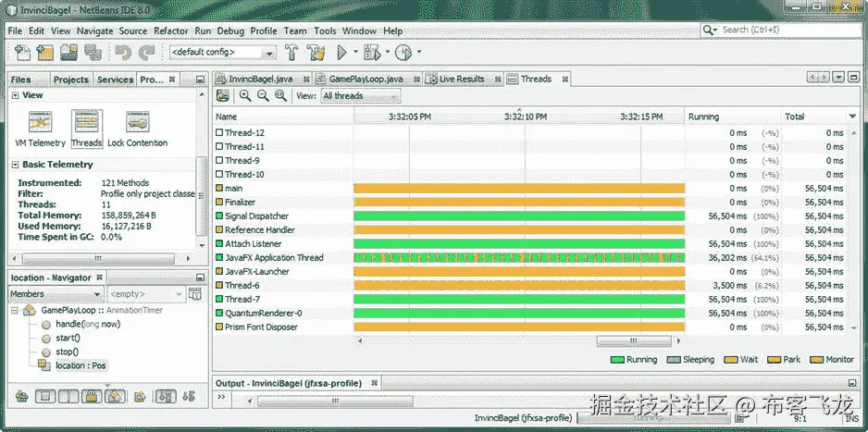
Task: Click the save snapshot icon in Threads toolbar
Action: pos(222,95)
